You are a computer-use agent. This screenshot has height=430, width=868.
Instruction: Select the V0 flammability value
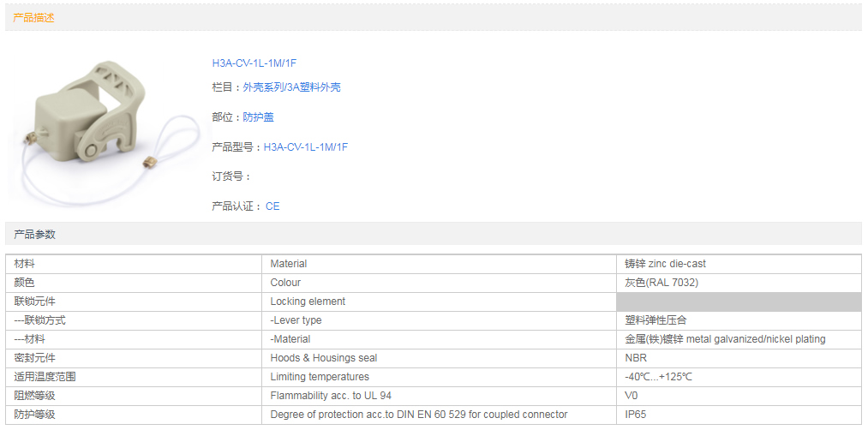(632, 396)
